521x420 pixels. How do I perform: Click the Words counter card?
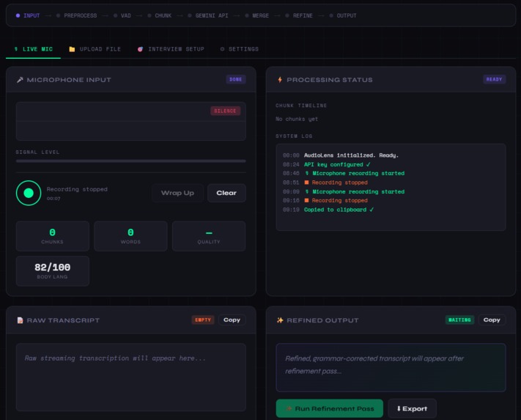click(130, 236)
